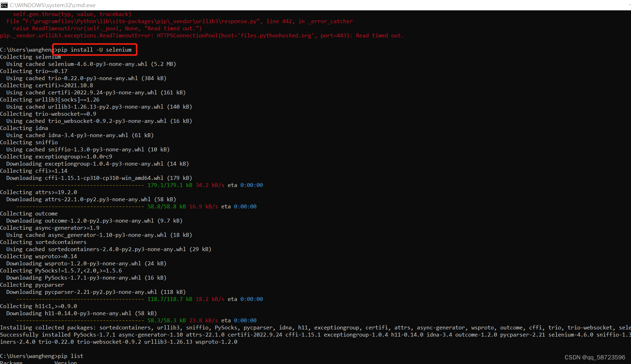This screenshot has width=631, height=364.
Task: Select the urllib3[socks] collecting line
Action: click(50, 99)
